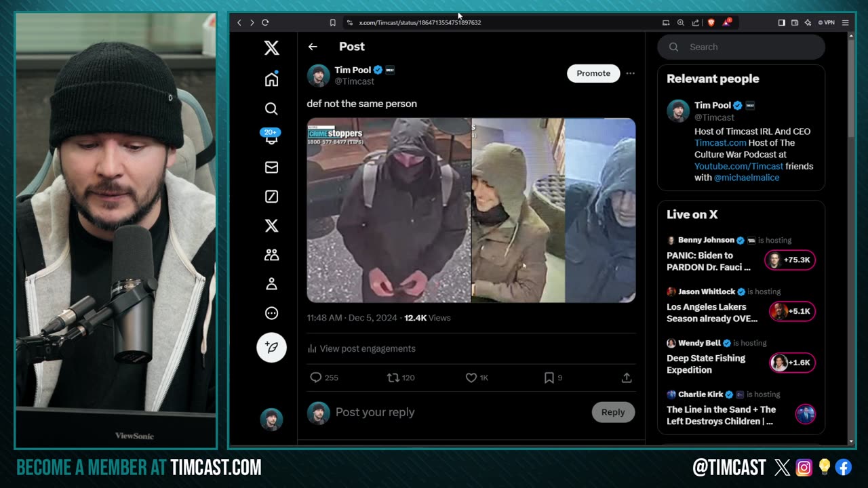Viewport: 868px width, 488px height.
Task: Open Tim Pool's avatar on the post
Action: click(318, 75)
